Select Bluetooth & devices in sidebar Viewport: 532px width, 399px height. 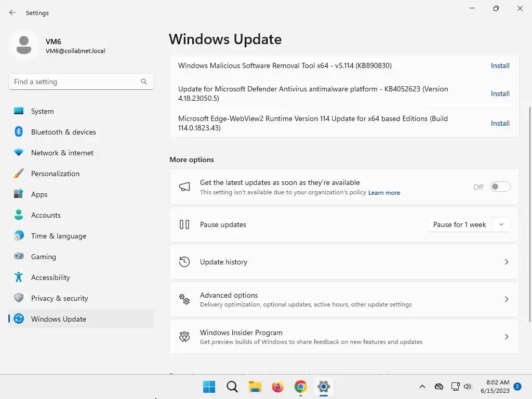[81, 131]
